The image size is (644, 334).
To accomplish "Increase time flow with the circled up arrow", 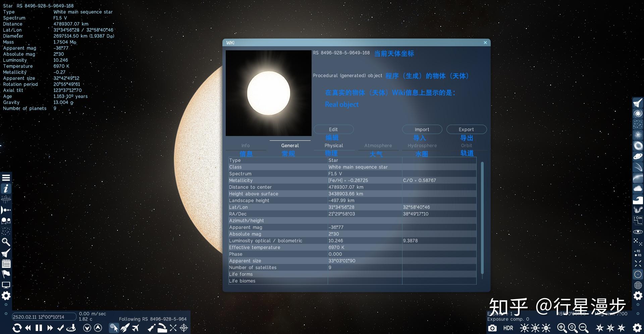I will [x=98, y=328].
